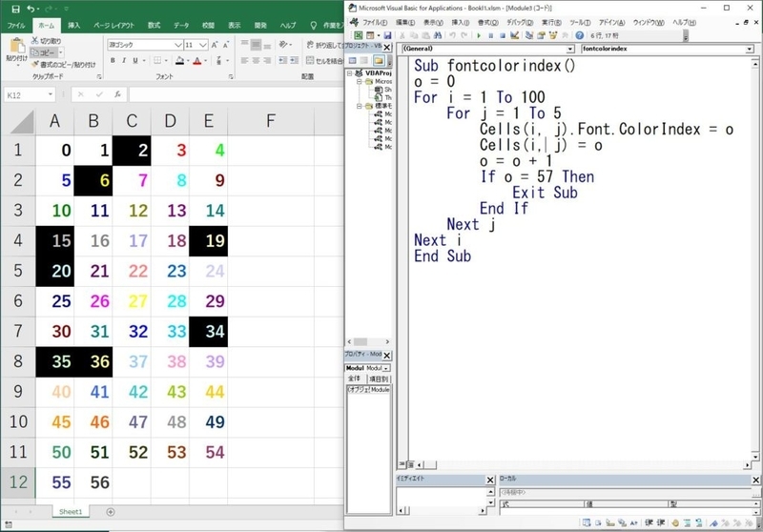This screenshot has width=763, height=532.
Task: Toggle top vertical alignment in Excel
Action: pos(245,45)
